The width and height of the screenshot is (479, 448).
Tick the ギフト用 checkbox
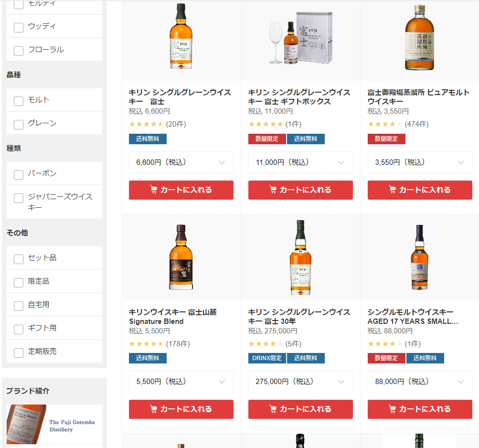click(19, 329)
